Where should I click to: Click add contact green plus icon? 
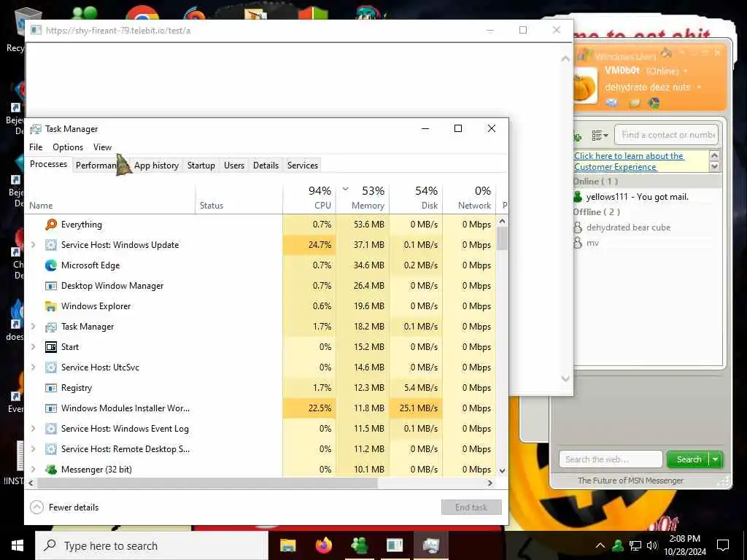(x=578, y=137)
